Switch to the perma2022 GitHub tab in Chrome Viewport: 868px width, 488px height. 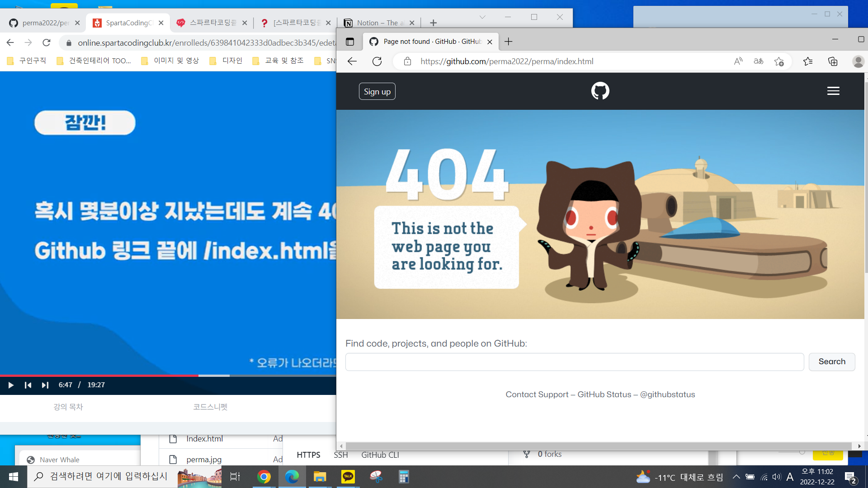(44, 23)
